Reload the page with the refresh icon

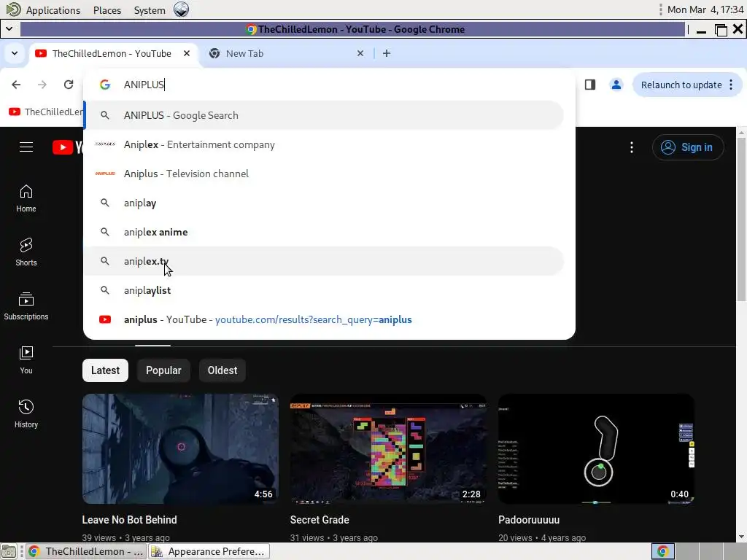tap(69, 85)
